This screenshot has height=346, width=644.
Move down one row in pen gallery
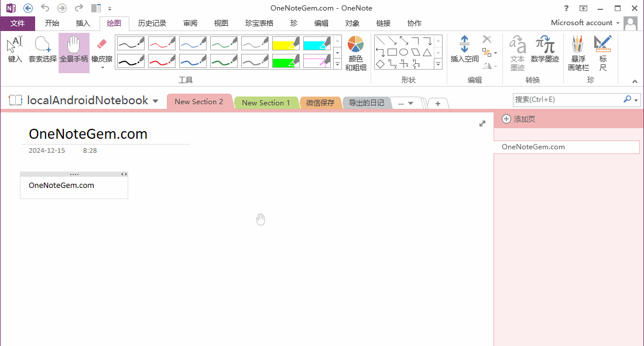click(x=338, y=53)
